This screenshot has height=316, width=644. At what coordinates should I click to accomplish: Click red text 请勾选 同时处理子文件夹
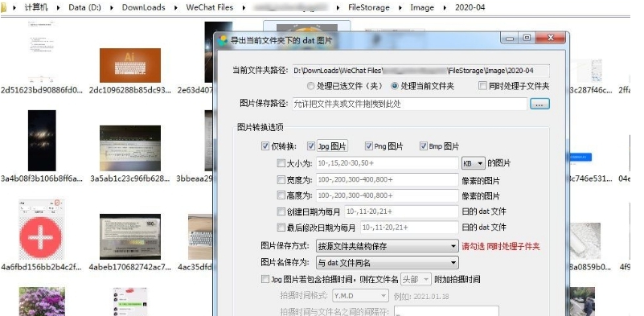(501, 247)
